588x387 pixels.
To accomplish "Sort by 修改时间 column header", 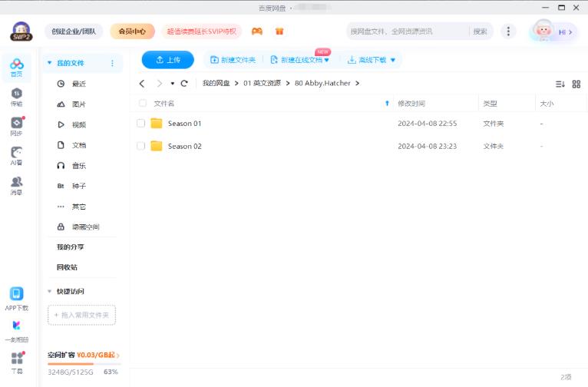I will click(x=411, y=104).
